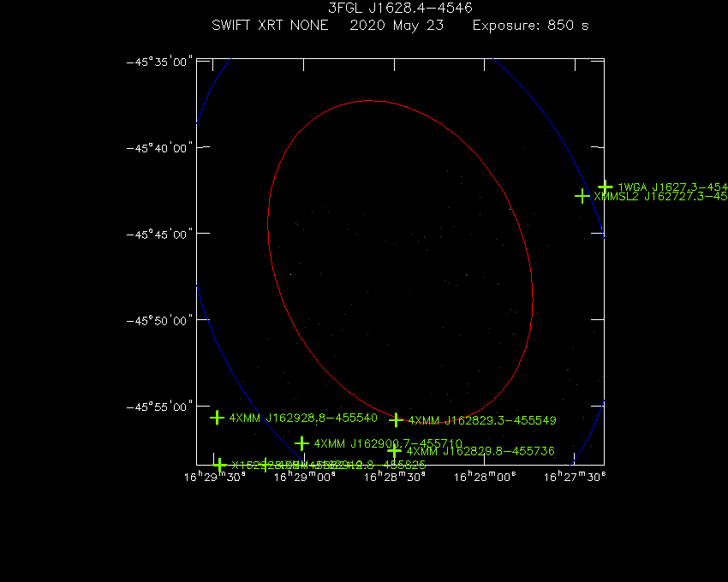
Task: Click the cross marker for 1WGA J1627.3-454
Action: coord(605,187)
